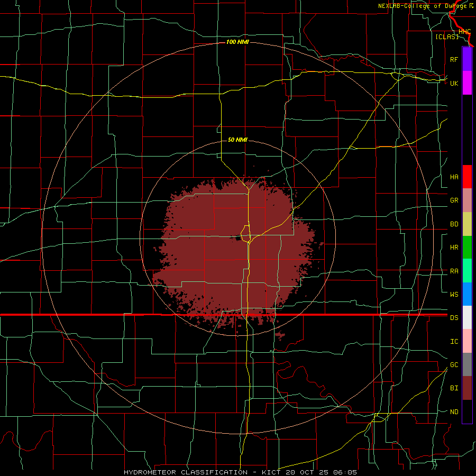476x476 pixels.
Task: Click the ND black legend swatch
Action: point(467,411)
